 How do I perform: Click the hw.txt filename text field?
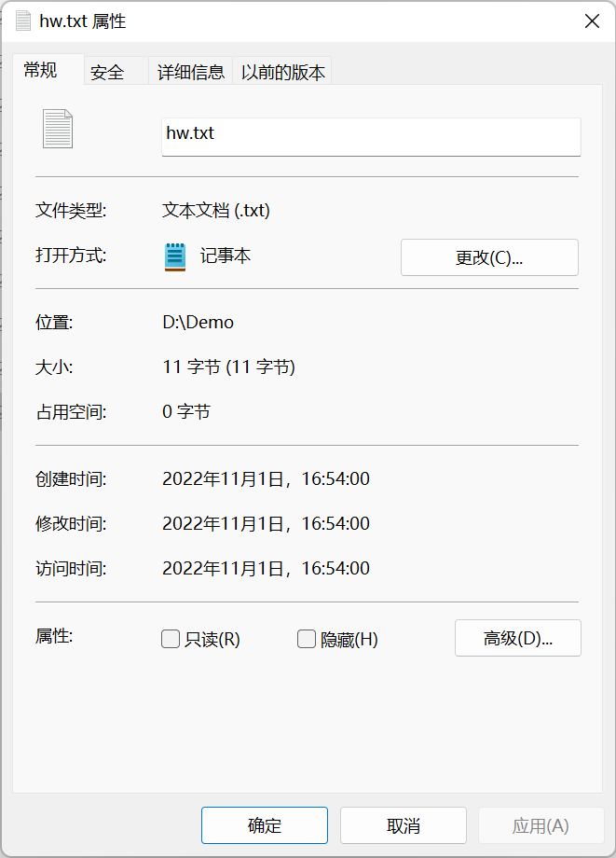[x=371, y=136]
